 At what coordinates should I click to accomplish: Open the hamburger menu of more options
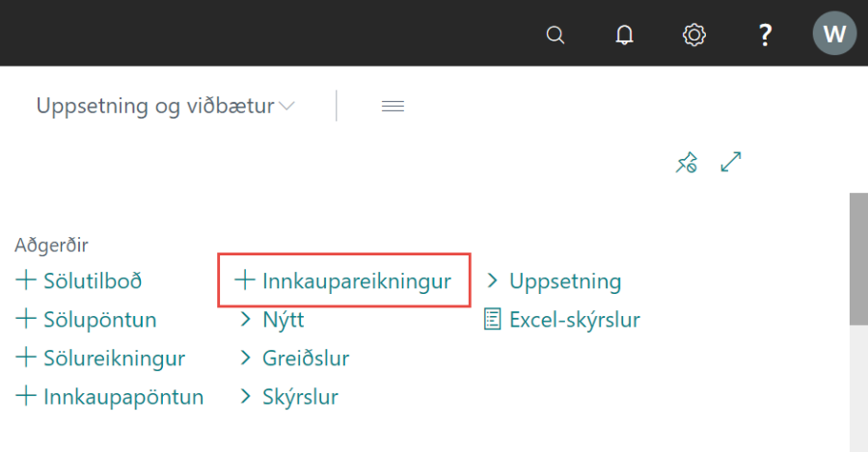[393, 107]
